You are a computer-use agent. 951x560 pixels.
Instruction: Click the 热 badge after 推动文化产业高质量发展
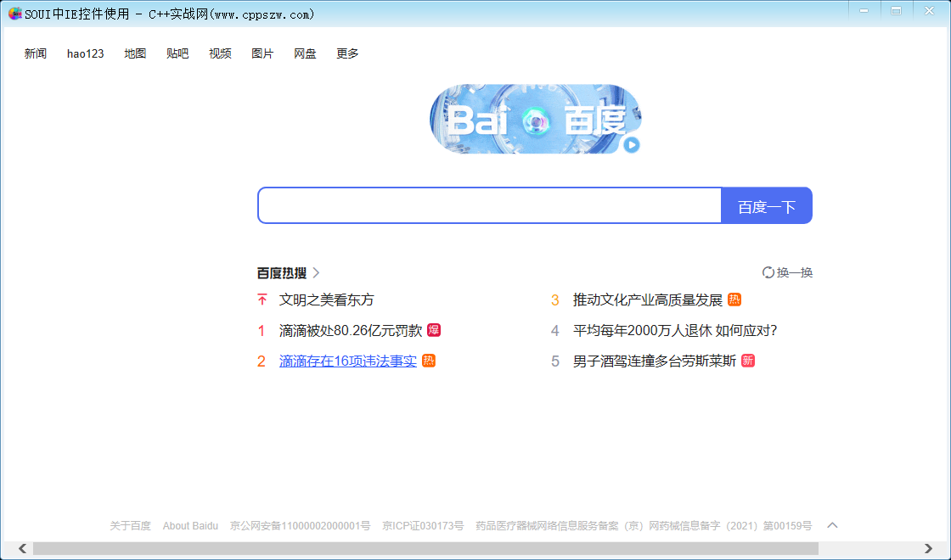tap(734, 300)
